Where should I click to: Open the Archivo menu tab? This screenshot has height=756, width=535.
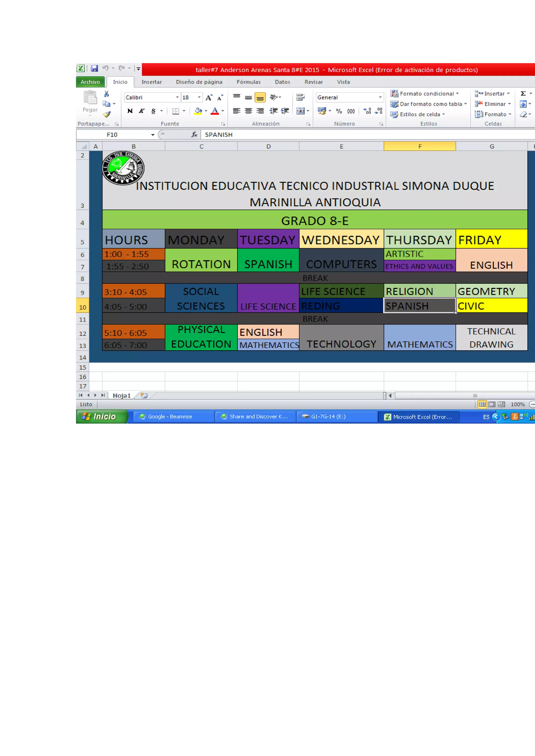click(90, 82)
